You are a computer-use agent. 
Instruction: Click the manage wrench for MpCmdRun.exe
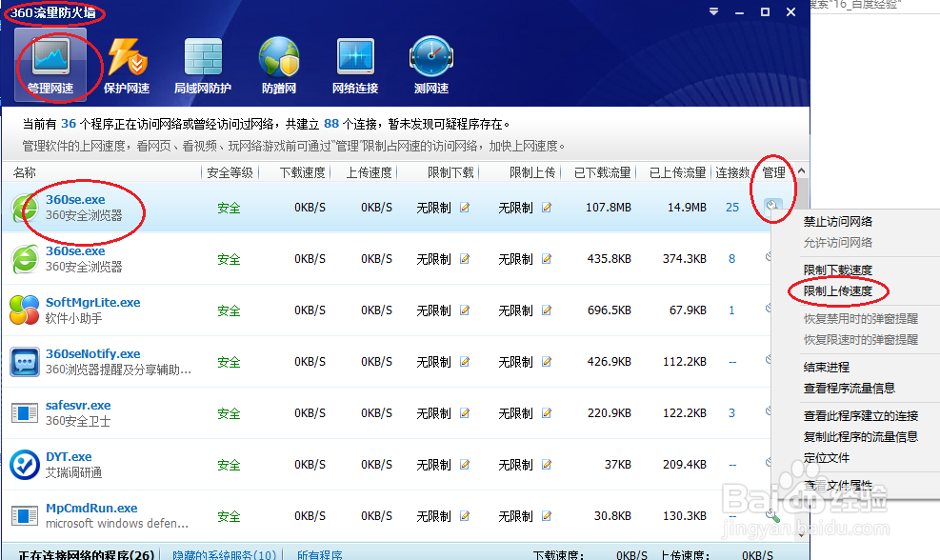click(x=772, y=515)
